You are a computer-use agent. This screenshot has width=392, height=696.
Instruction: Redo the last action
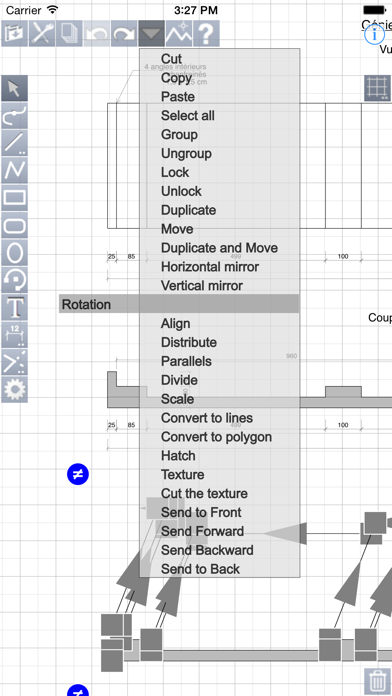click(124, 33)
